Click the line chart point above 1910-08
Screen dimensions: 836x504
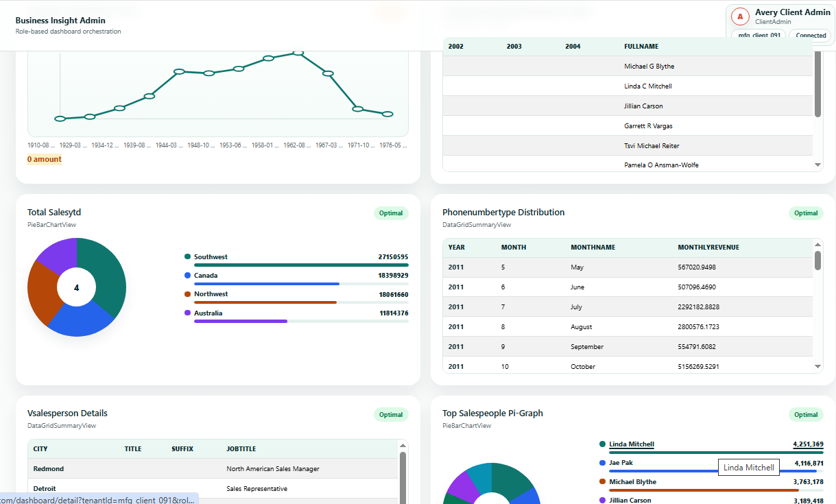click(x=60, y=119)
